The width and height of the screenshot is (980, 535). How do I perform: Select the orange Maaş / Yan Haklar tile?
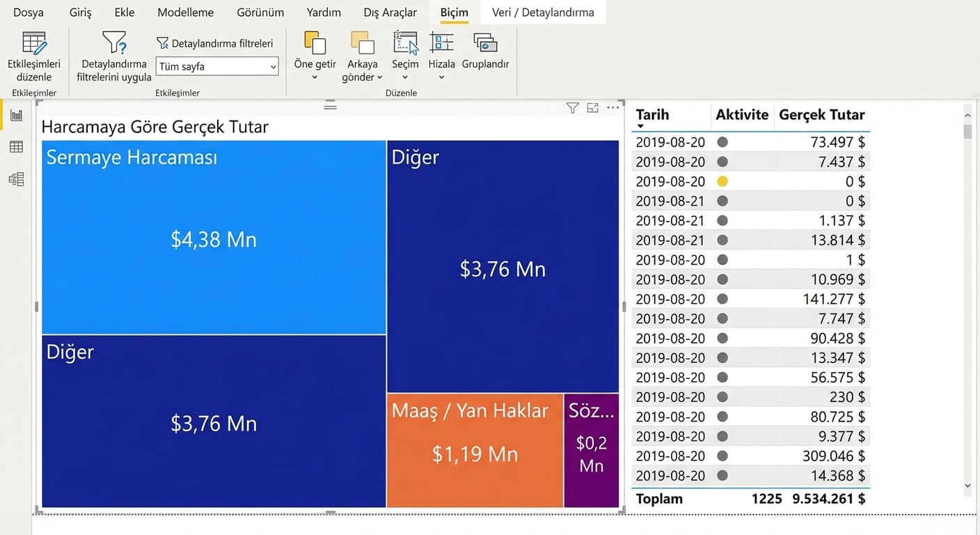click(475, 451)
